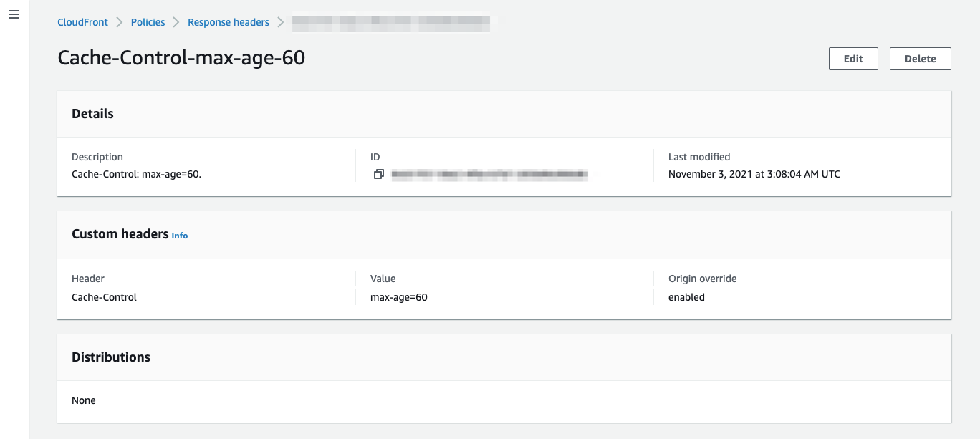Click the chevron after Response headers
Screen dimensions: 980x439
[x=280, y=22]
